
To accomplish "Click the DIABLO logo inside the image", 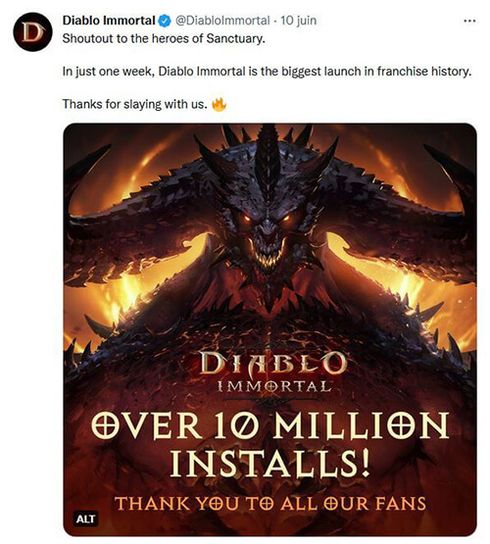I will [273, 364].
